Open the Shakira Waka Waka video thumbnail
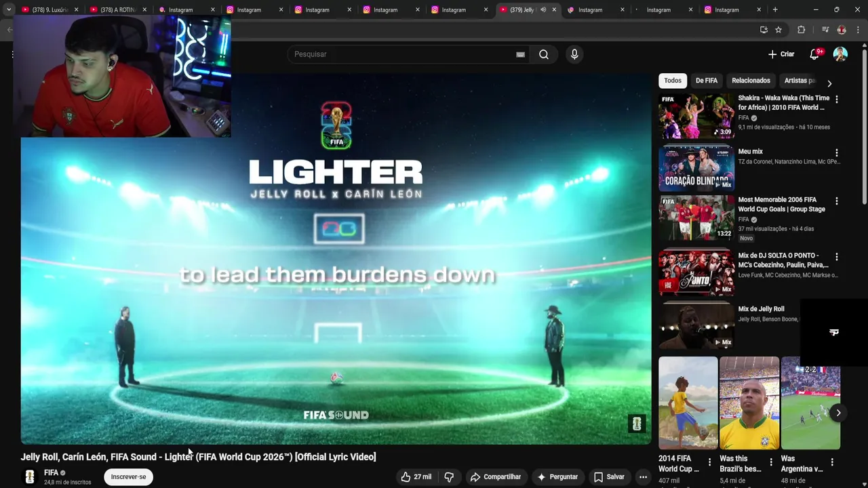Viewport: 868px width, 488px height. pos(696,117)
